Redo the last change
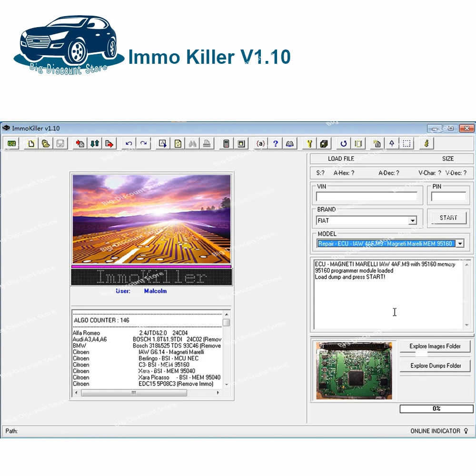 [x=144, y=143]
